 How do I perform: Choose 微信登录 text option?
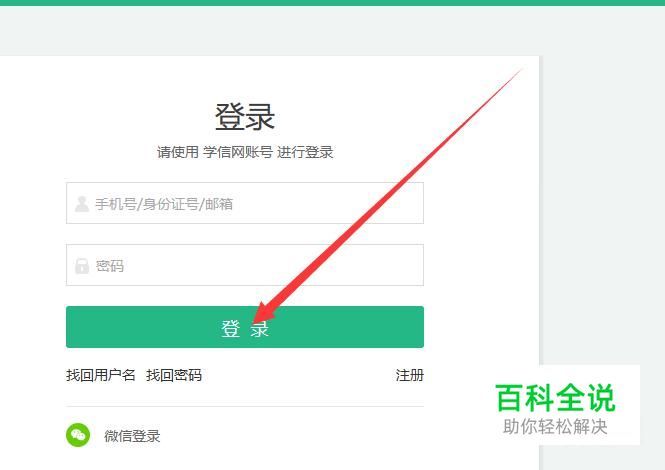[132, 436]
